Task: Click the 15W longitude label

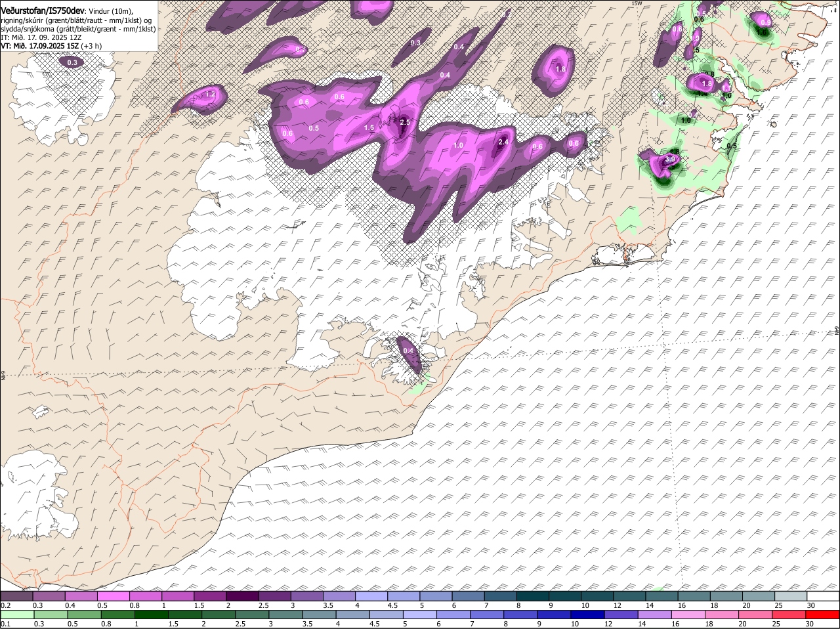Action: [636, 3]
